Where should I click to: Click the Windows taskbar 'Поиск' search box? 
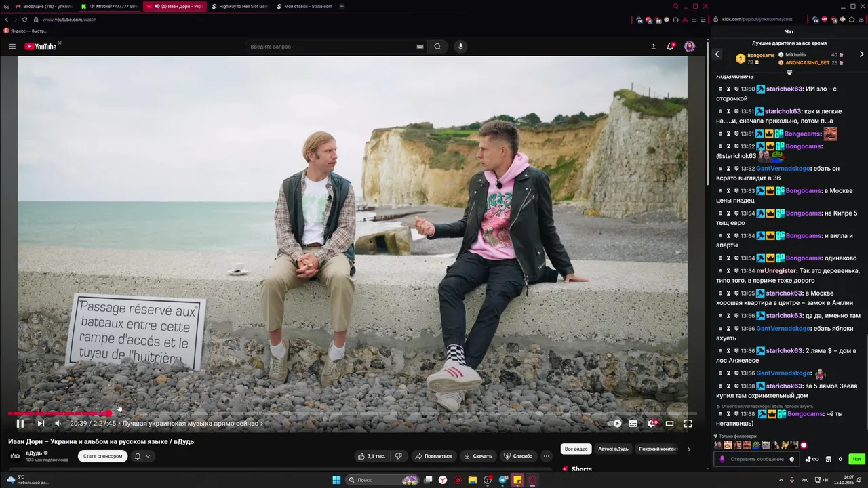pos(383,480)
